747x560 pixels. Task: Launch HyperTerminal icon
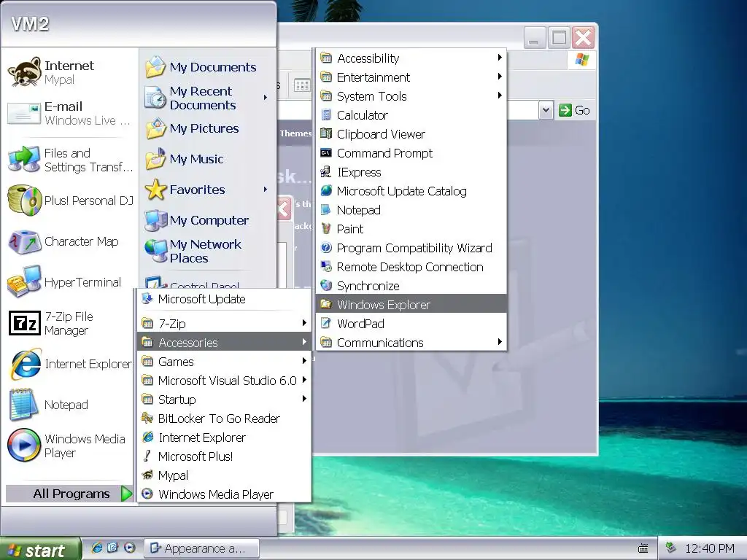pos(24,282)
